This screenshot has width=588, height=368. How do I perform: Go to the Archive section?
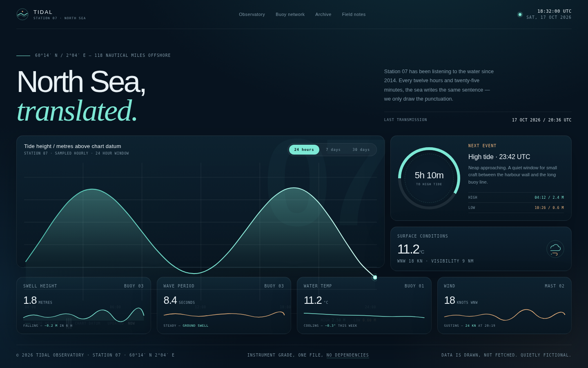(x=323, y=14)
